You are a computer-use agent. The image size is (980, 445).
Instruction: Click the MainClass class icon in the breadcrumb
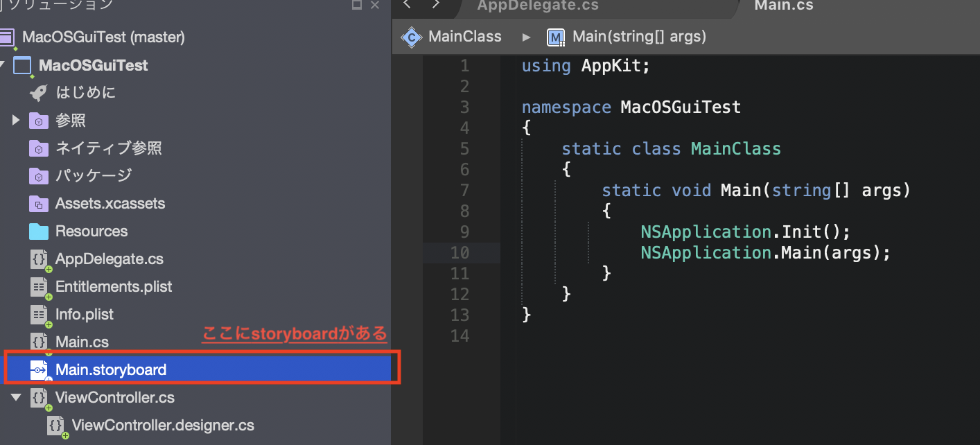[412, 37]
